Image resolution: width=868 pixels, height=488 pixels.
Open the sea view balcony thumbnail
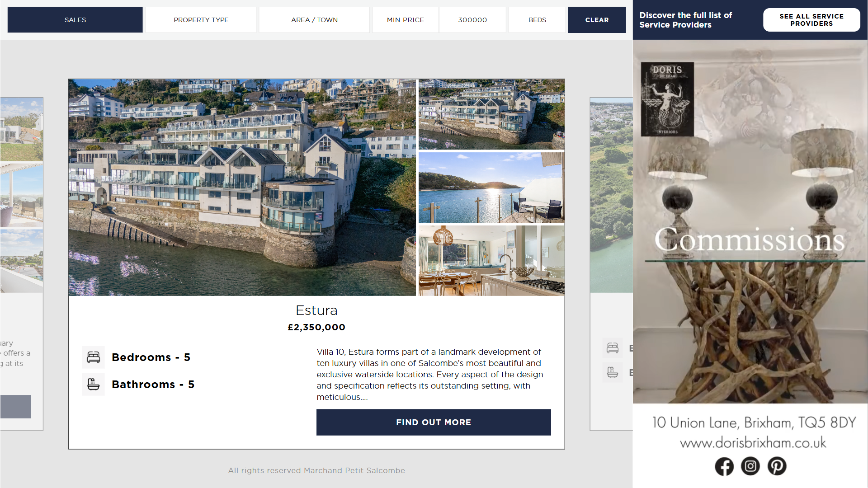pyautogui.click(x=491, y=188)
